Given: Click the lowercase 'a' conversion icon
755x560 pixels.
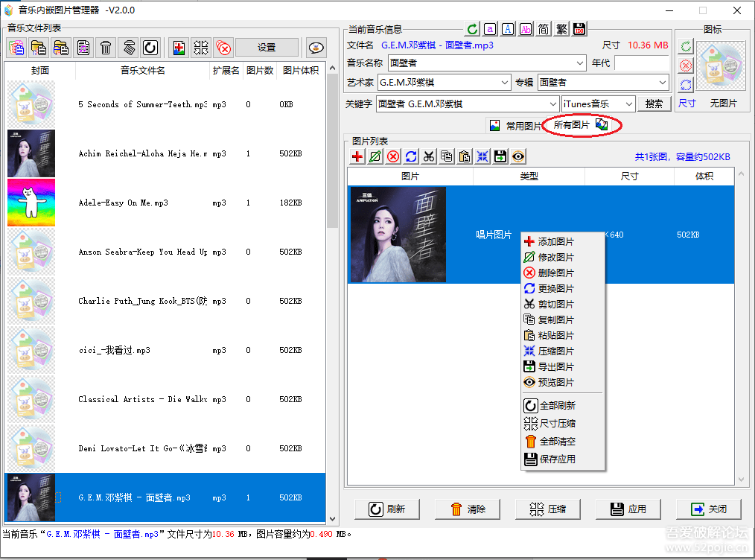Looking at the screenshot, I should [490, 29].
